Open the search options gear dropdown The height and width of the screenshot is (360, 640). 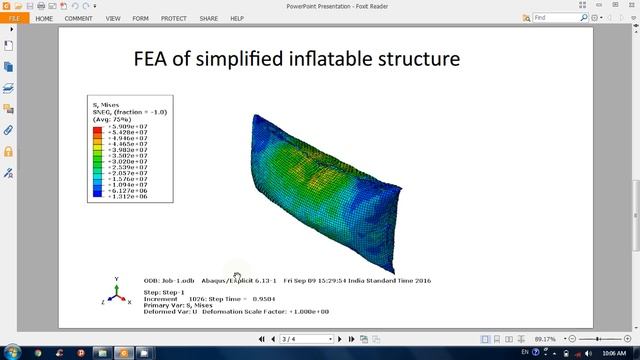pyautogui.click(x=597, y=18)
